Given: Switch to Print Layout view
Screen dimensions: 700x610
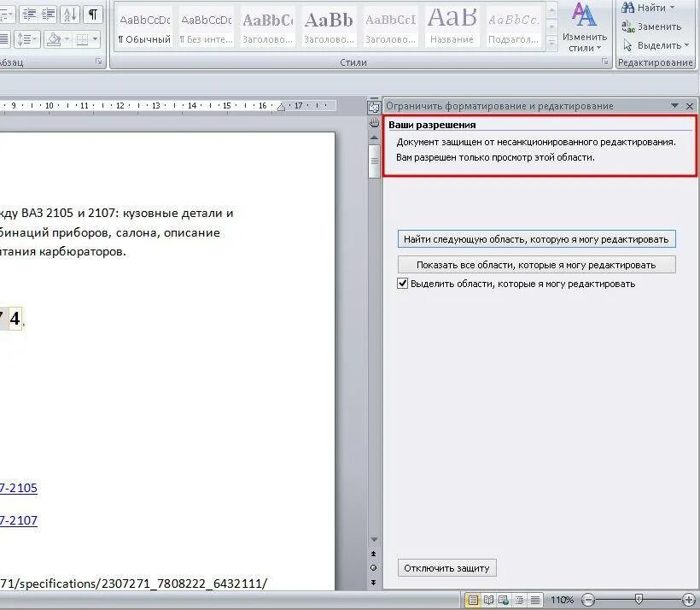Looking at the screenshot, I should click(473, 600).
